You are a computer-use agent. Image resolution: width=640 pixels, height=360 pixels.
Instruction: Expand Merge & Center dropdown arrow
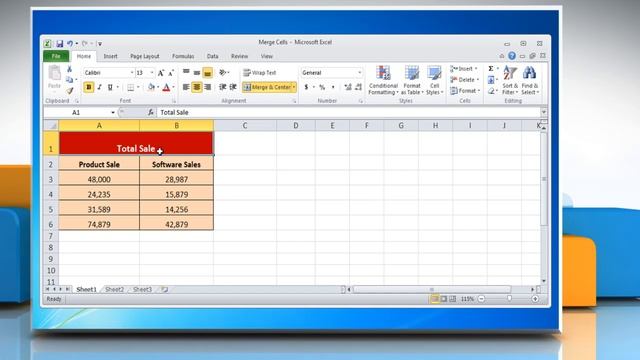point(294,87)
